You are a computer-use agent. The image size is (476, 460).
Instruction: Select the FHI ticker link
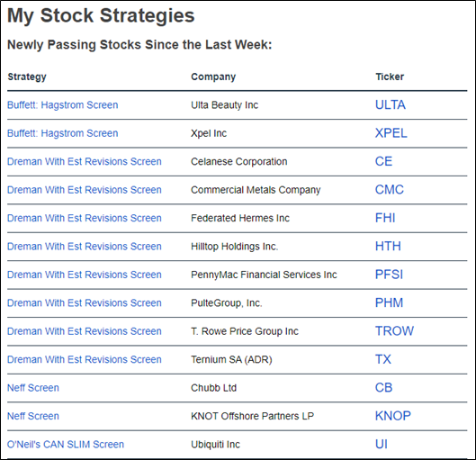(385, 218)
